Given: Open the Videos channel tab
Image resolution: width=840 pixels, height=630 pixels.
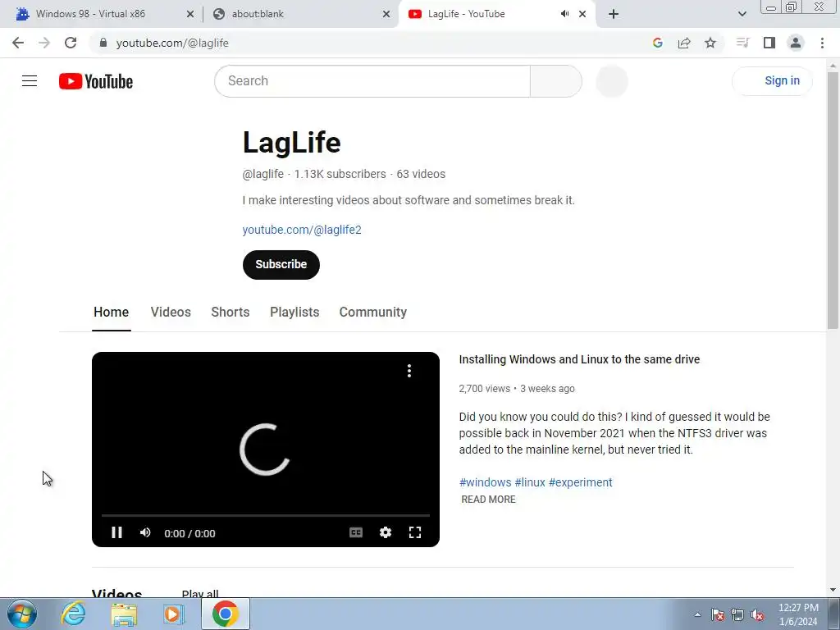Looking at the screenshot, I should tap(171, 313).
